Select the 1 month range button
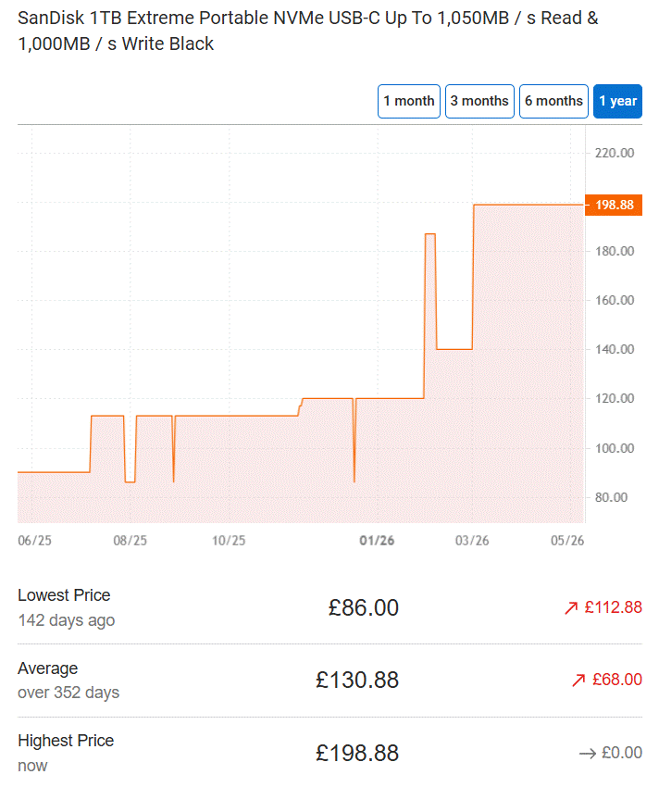This screenshot has width=659, height=812. [408, 101]
